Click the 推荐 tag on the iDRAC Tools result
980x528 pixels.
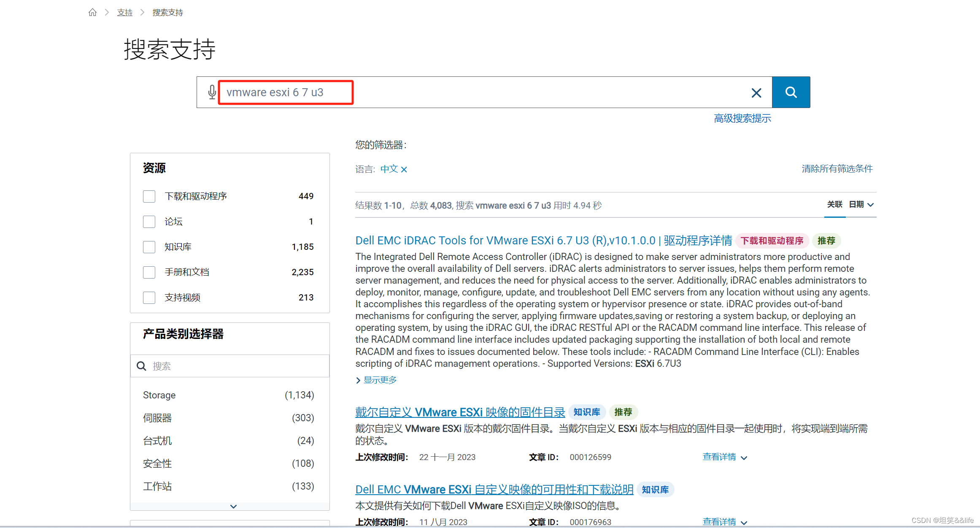[826, 241]
